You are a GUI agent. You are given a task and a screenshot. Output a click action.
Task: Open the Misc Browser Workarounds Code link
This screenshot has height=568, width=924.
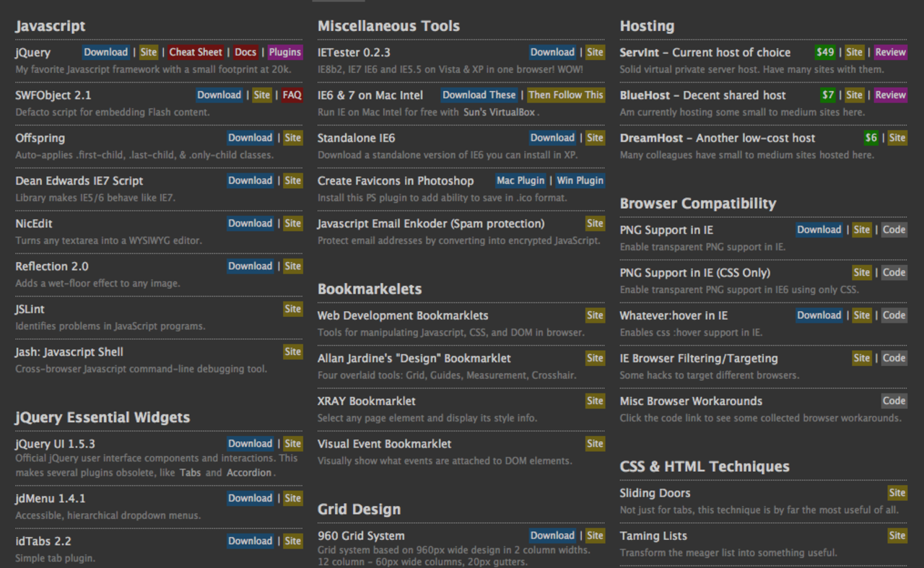pos(894,401)
